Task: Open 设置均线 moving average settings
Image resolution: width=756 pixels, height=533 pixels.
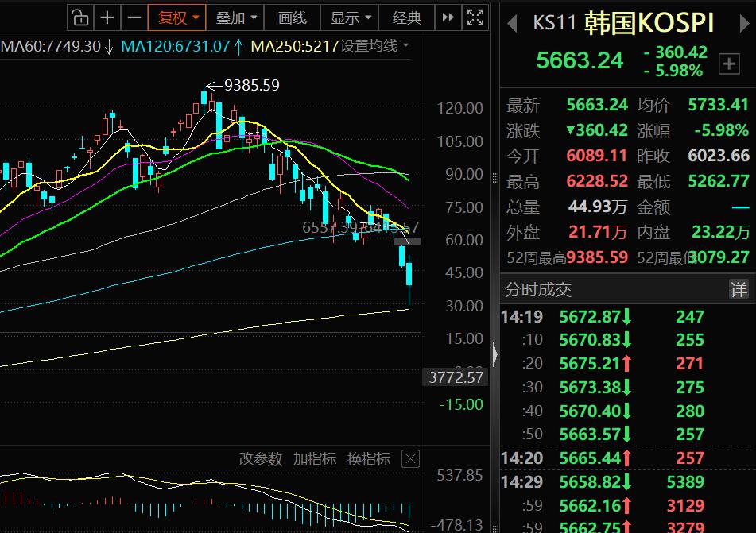Action: pos(374,46)
